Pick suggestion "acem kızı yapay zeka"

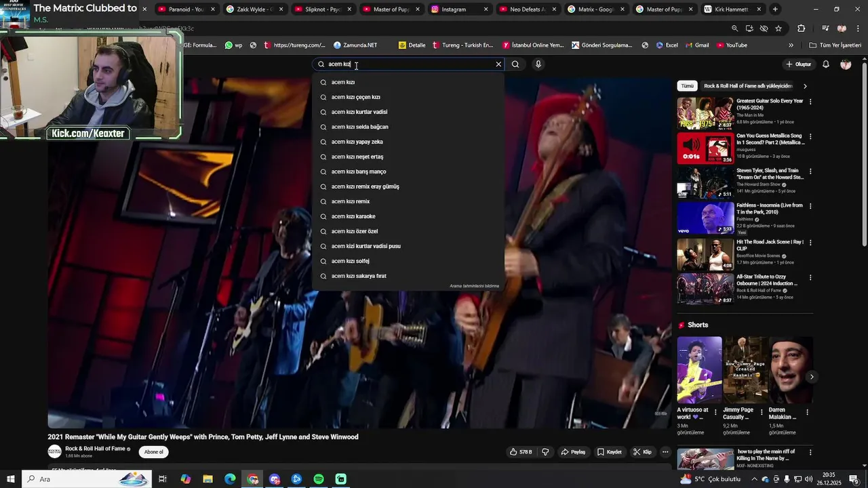coord(408,142)
